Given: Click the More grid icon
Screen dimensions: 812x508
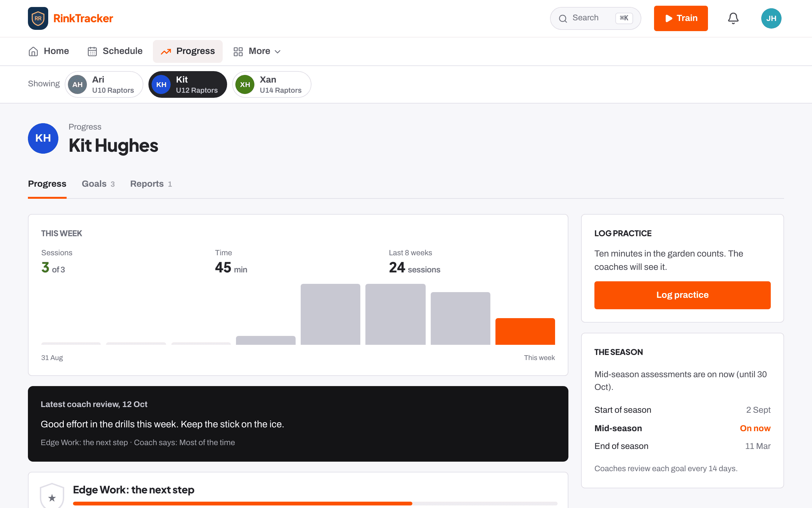Looking at the screenshot, I should pyautogui.click(x=238, y=51).
